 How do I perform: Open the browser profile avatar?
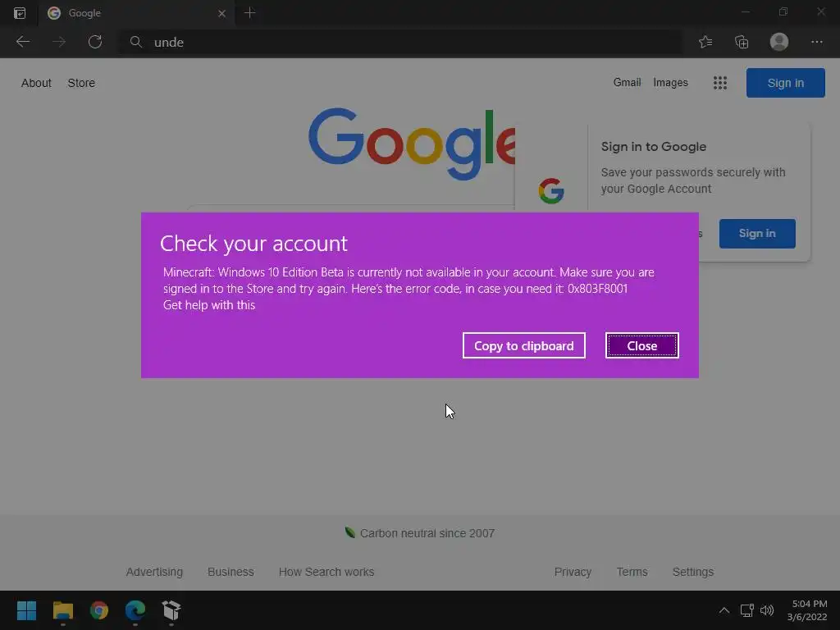tap(779, 42)
